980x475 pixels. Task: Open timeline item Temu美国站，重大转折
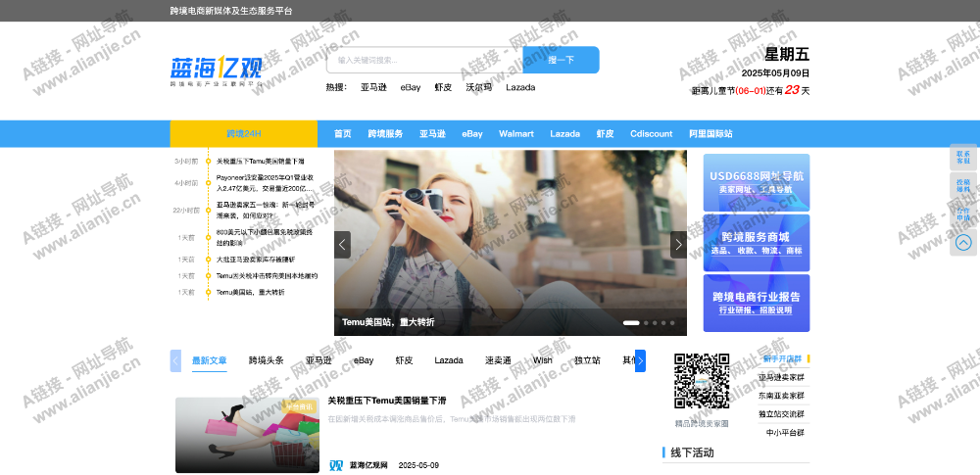click(x=250, y=292)
